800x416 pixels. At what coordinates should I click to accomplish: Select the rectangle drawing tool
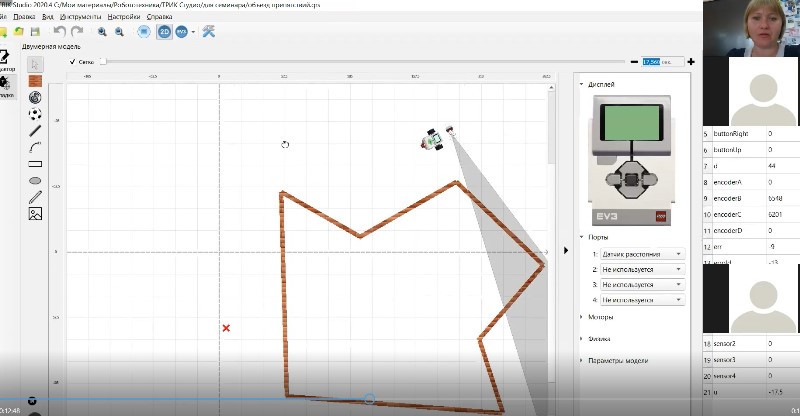point(35,163)
